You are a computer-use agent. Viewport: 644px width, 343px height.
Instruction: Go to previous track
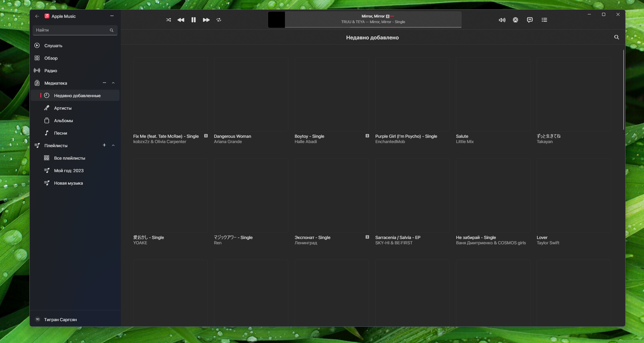(x=181, y=20)
